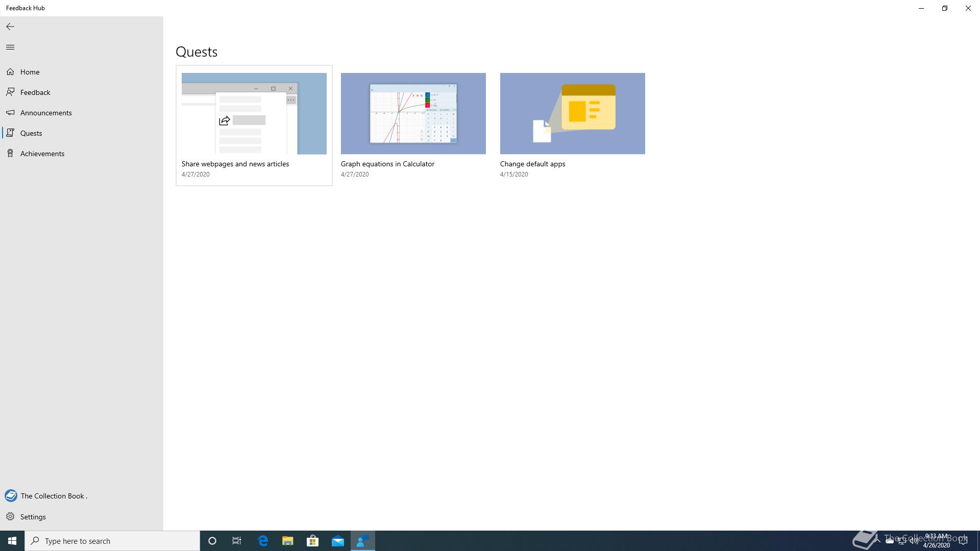Open File Explorer from the taskbar
The image size is (980, 551).
(x=288, y=541)
